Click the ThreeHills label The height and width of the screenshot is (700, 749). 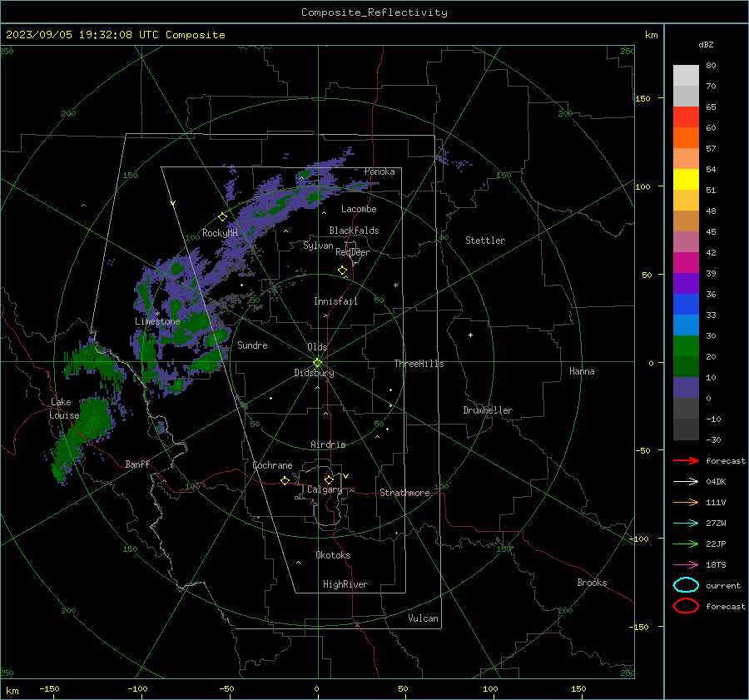pyautogui.click(x=419, y=364)
